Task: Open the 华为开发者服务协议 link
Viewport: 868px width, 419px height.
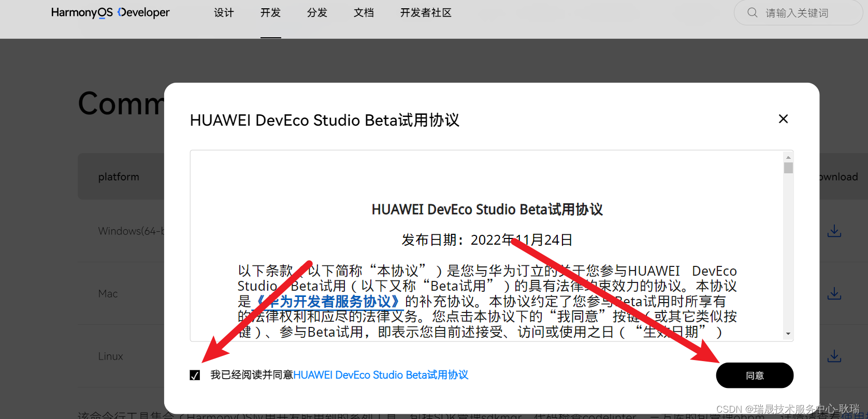Action: coord(327,301)
